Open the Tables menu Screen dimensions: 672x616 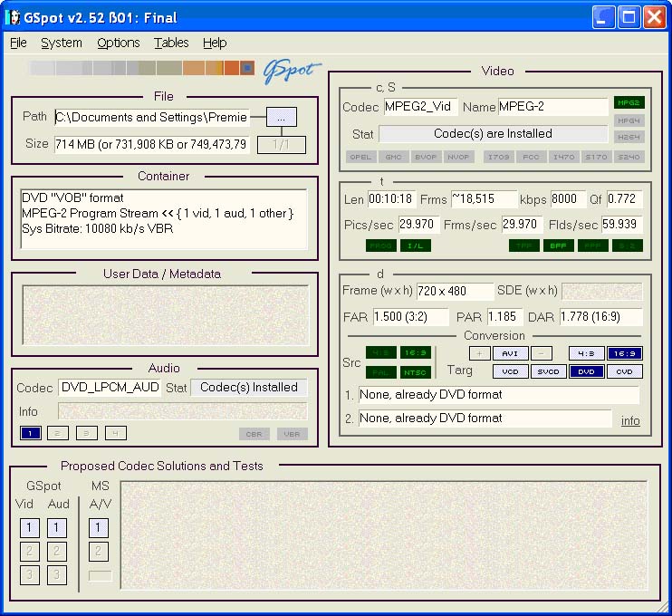click(x=171, y=43)
